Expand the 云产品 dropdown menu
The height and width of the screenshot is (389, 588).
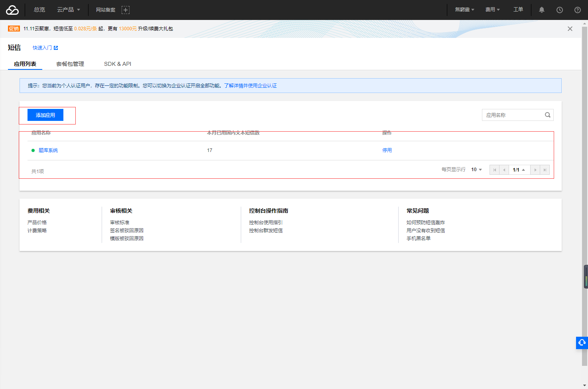[x=68, y=10]
